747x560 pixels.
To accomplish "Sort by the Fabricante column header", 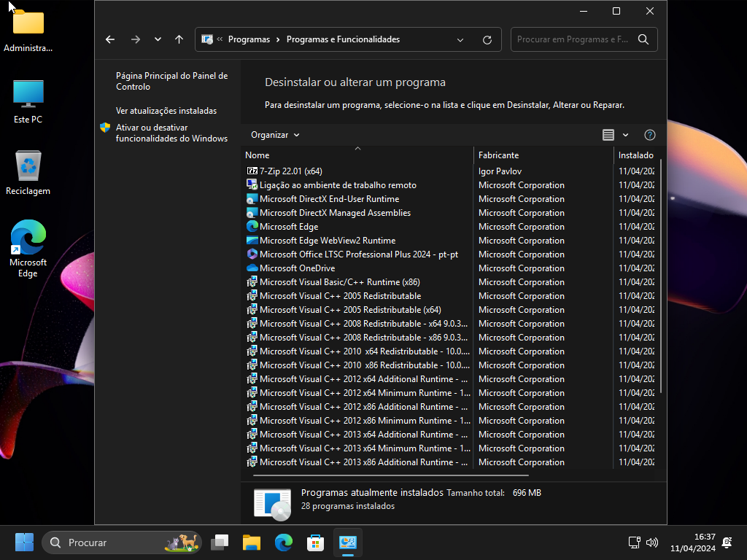I will pyautogui.click(x=543, y=155).
